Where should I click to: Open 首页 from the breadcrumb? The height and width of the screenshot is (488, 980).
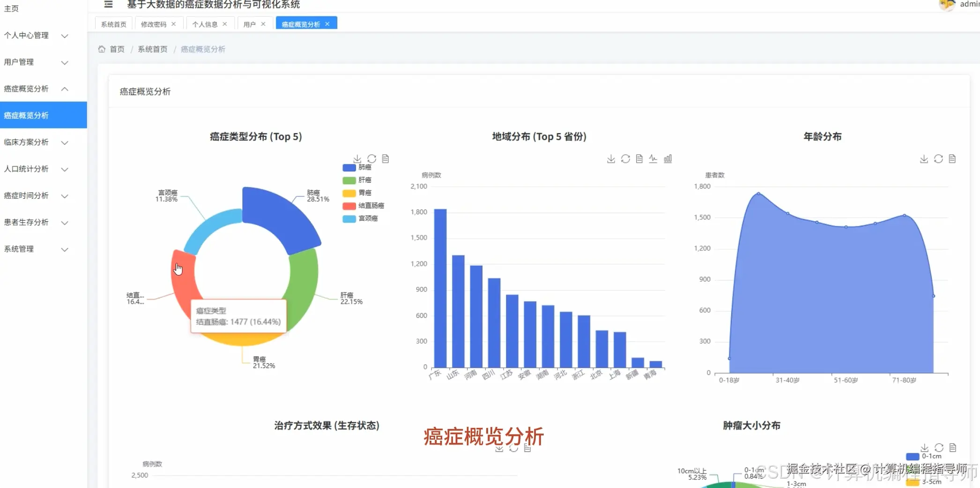tap(117, 49)
